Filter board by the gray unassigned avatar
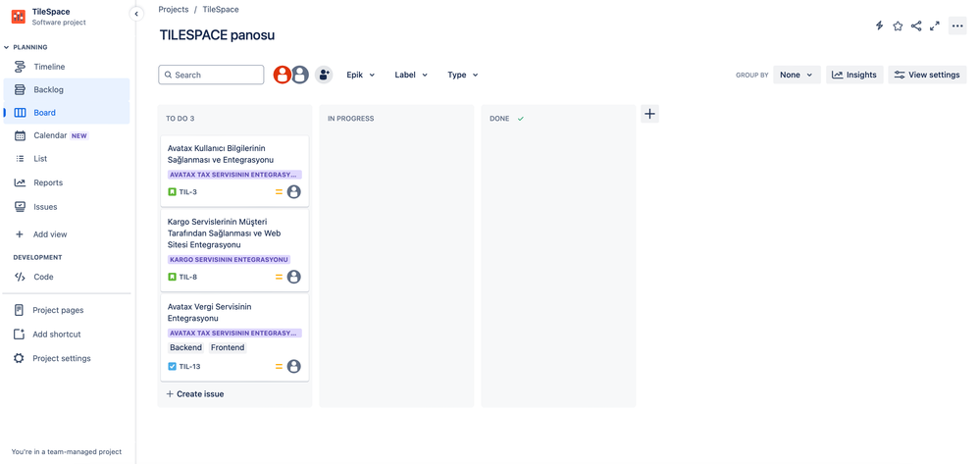Image resolution: width=980 pixels, height=464 pixels. (x=300, y=75)
